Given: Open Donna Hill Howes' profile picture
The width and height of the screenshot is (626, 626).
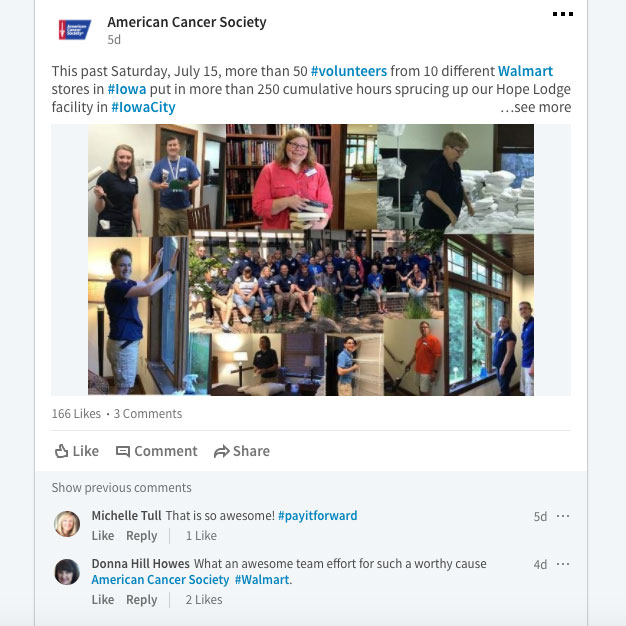Looking at the screenshot, I should pos(67,572).
